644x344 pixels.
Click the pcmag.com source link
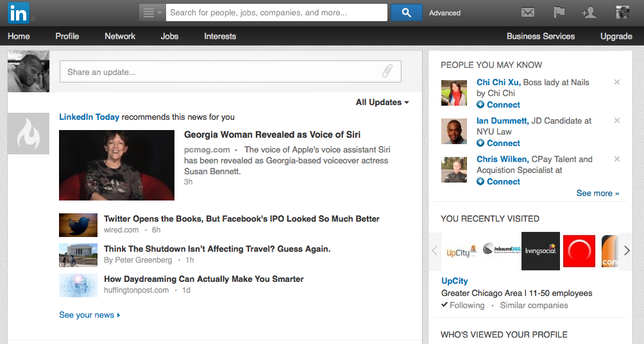[x=207, y=150]
